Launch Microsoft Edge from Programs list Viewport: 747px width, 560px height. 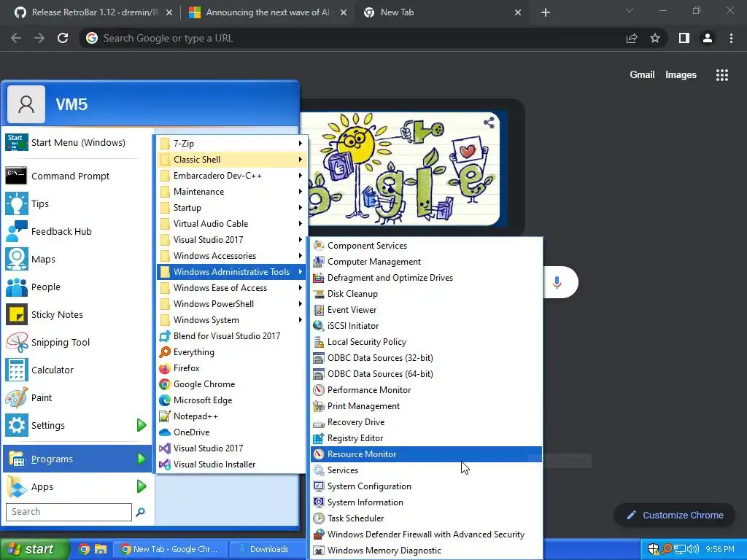coord(231,400)
